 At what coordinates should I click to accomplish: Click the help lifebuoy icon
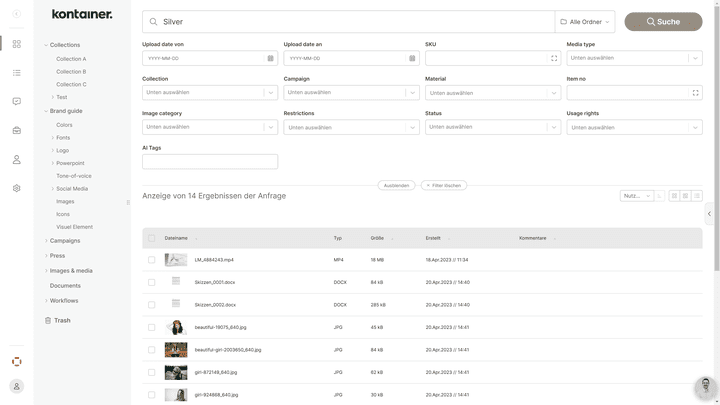pos(17,361)
